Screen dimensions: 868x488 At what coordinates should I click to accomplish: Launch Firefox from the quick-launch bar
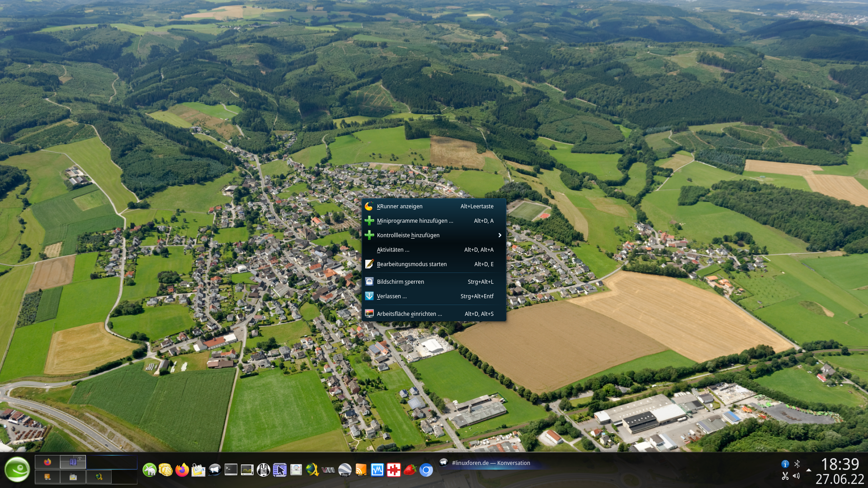[x=182, y=470]
